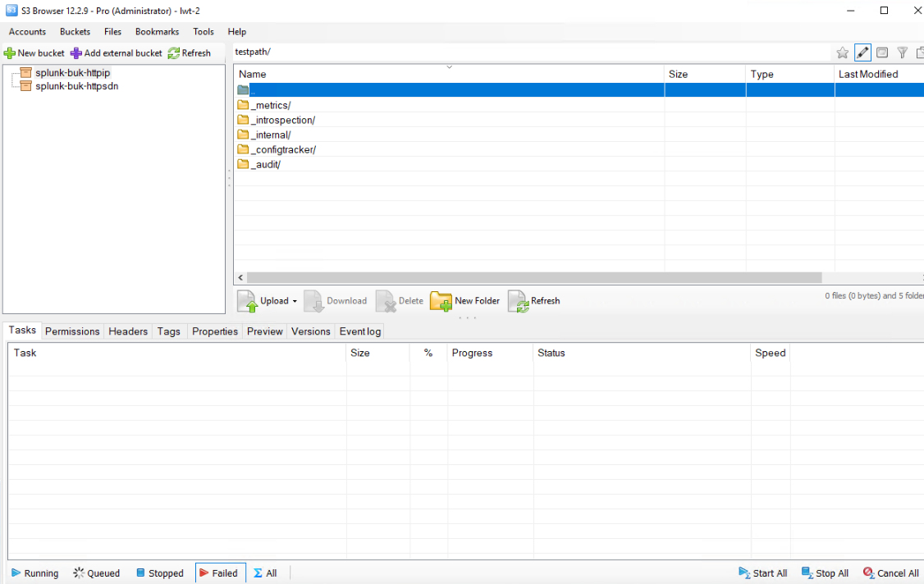Open the Bookmarks menu
This screenshot has width=924, height=584.
pyautogui.click(x=157, y=32)
